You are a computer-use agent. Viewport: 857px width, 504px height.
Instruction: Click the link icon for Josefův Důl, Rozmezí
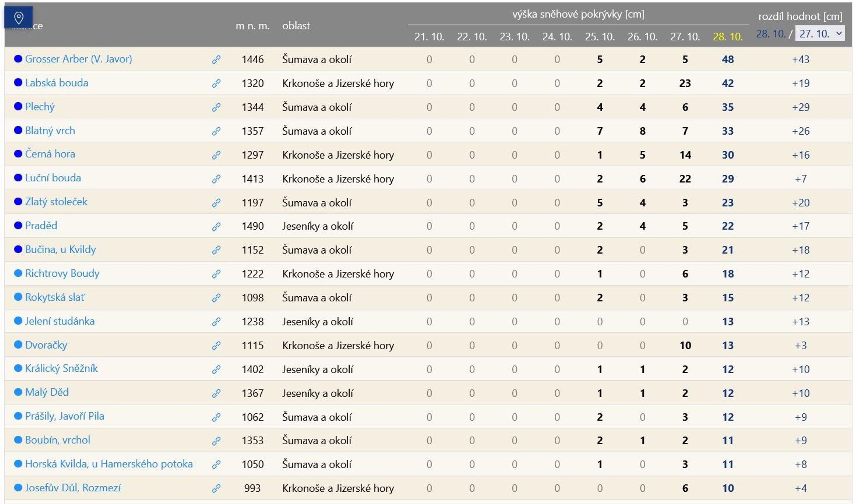click(216, 488)
